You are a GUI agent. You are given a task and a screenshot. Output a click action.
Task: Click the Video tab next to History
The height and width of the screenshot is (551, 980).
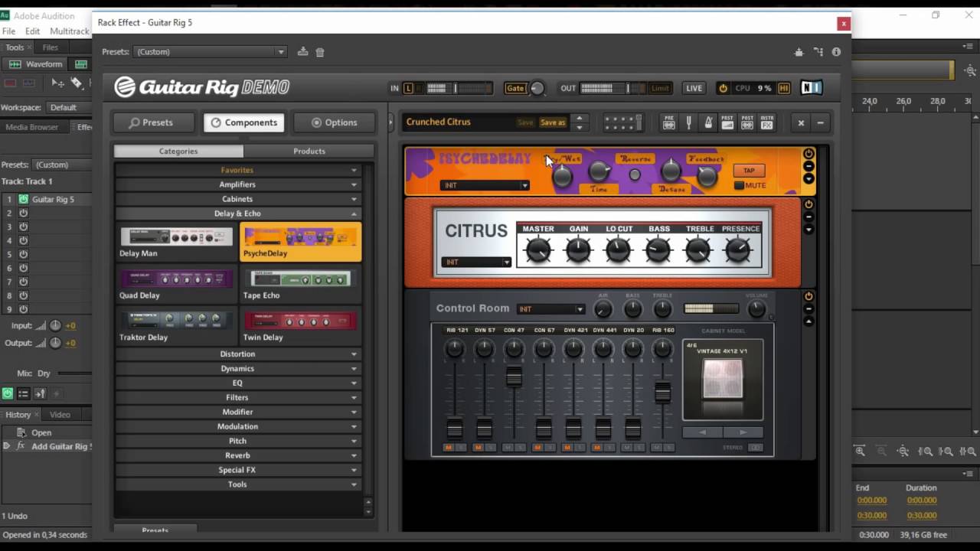click(x=60, y=415)
